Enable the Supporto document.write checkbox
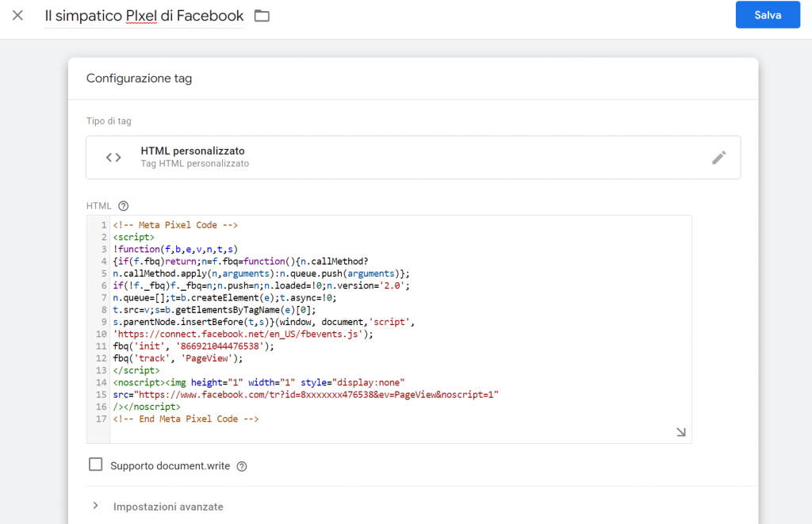The image size is (812, 524). pyautogui.click(x=95, y=465)
